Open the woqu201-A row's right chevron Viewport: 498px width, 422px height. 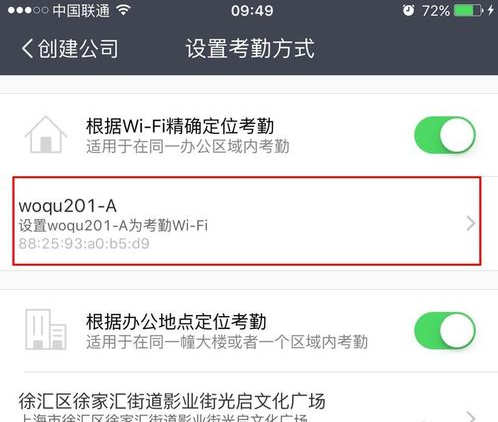[471, 223]
